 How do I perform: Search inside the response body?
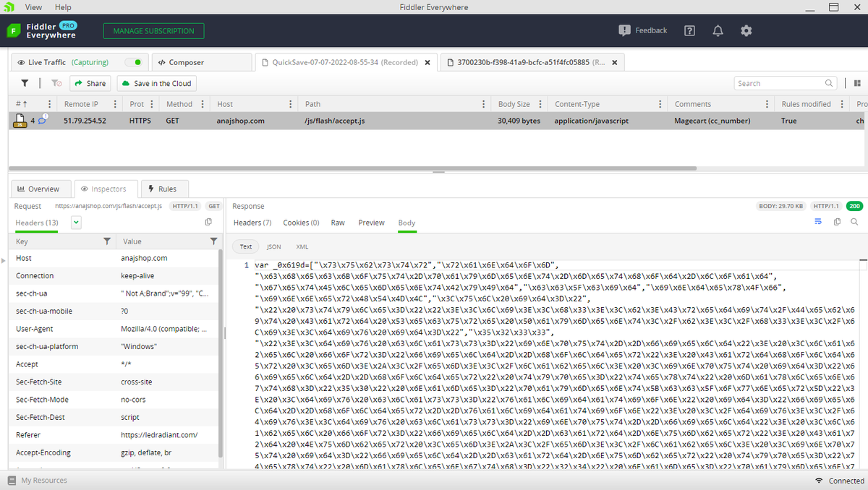coord(854,222)
